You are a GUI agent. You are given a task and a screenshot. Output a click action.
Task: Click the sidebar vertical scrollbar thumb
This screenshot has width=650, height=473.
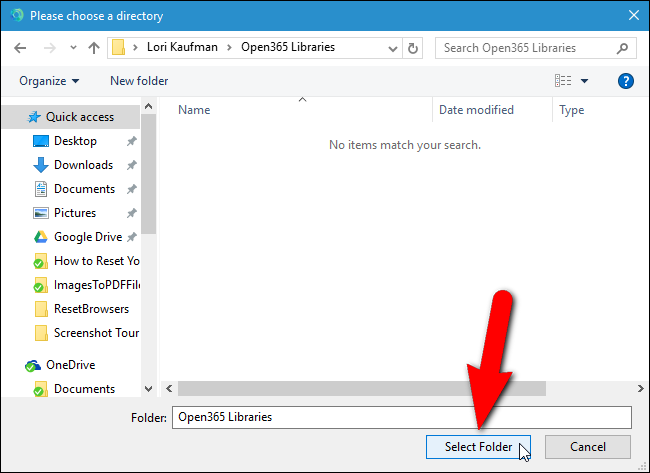(x=148, y=174)
